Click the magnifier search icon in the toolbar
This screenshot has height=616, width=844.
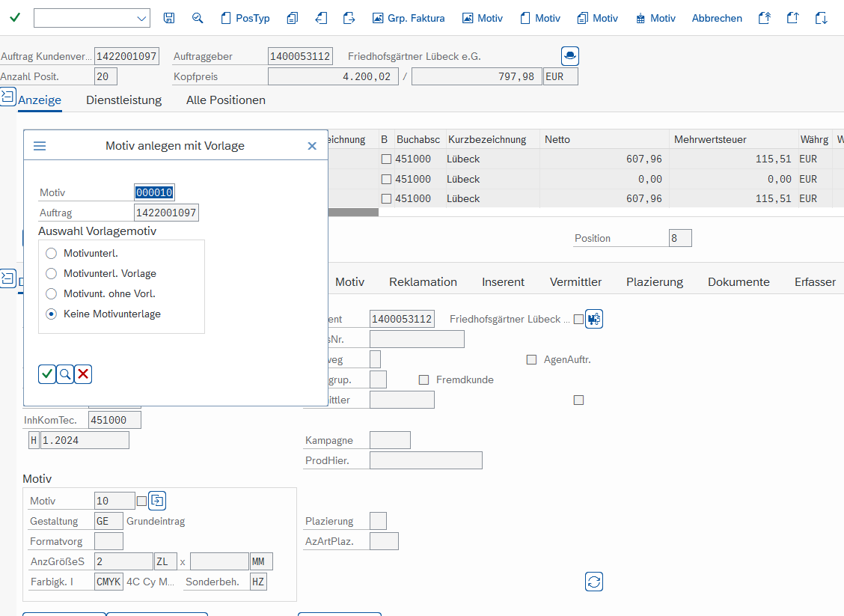point(198,18)
